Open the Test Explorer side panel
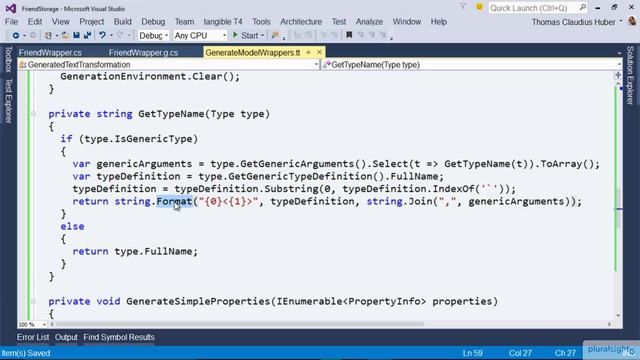This screenshot has height=360, width=640. click(8, 100)
